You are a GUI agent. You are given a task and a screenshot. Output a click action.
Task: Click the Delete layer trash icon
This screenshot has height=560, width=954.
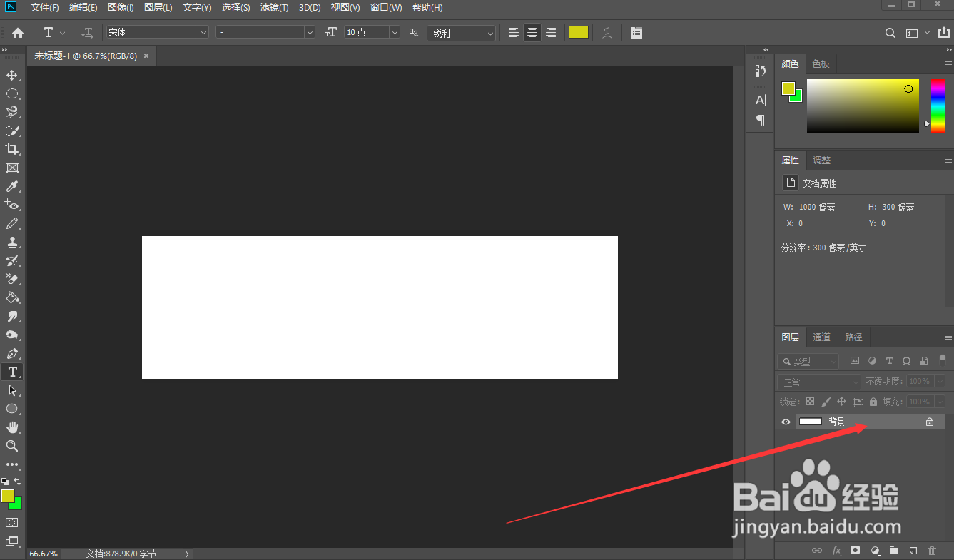point(932,551)
